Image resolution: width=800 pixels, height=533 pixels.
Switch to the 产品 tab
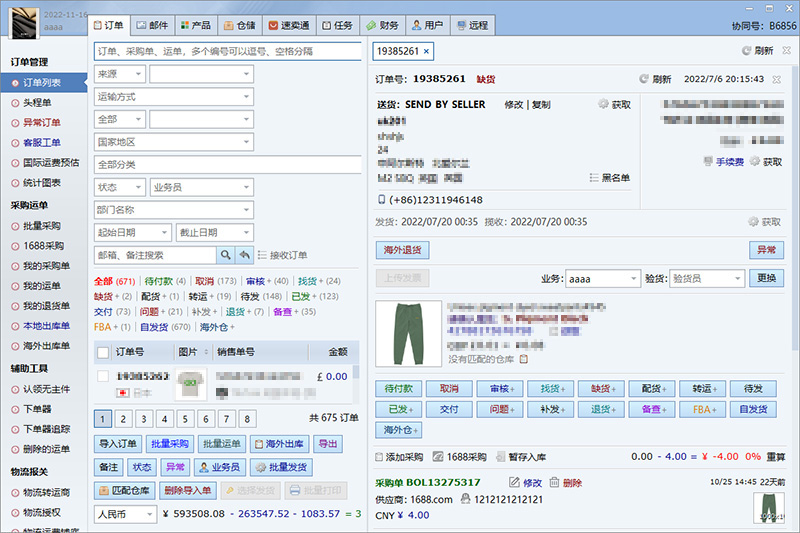point(196,25)
